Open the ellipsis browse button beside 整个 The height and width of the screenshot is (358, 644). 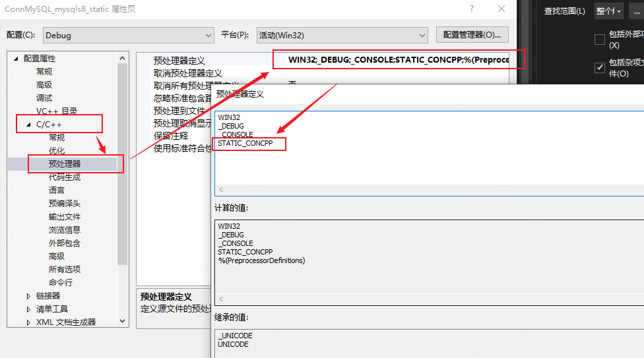[637, 11]
